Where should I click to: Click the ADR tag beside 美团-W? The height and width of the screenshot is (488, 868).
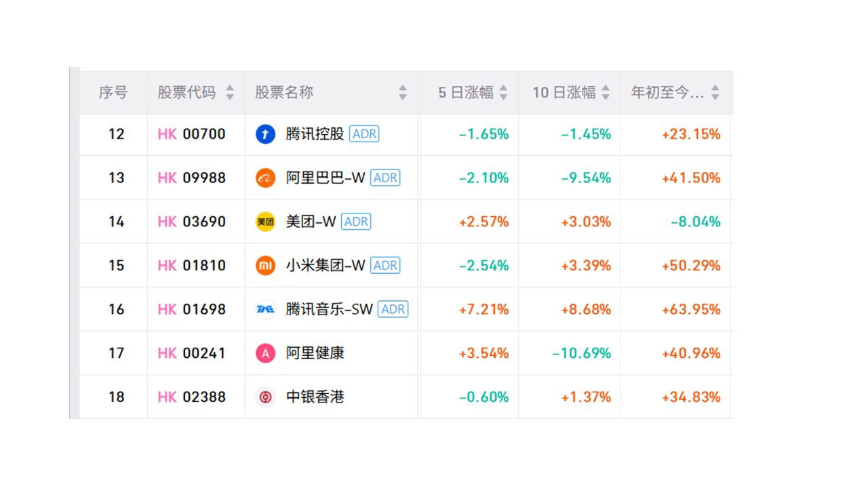356,222
